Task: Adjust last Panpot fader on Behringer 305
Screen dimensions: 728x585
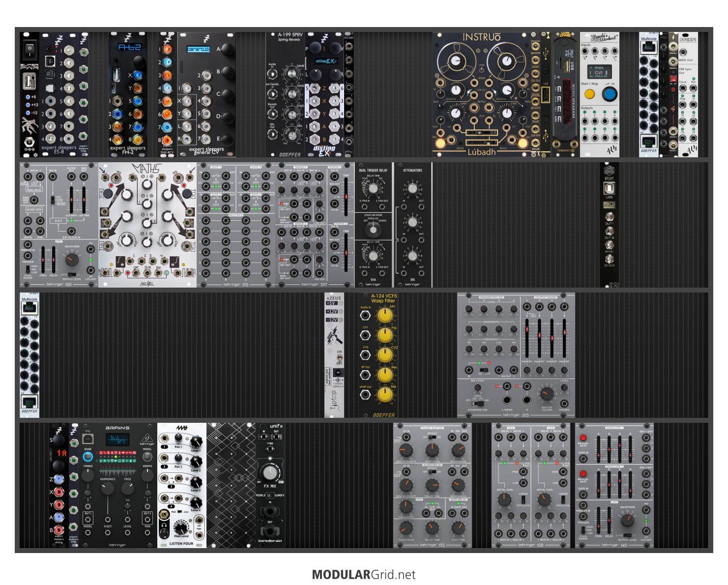Action: coord(564,338)
